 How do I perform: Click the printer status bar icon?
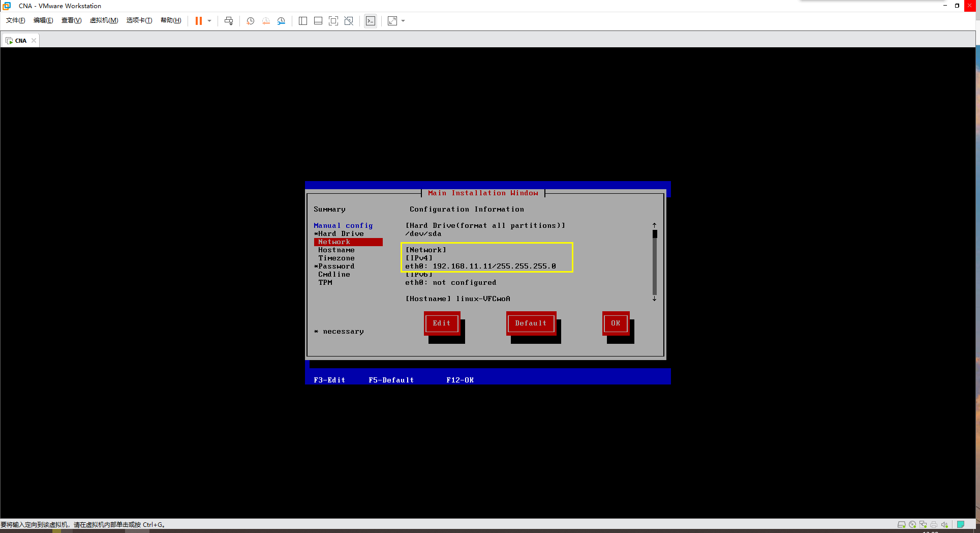[x=934, y=524]
